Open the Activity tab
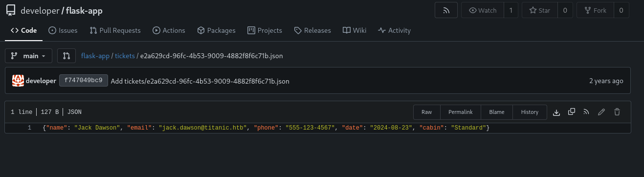Viewport: 644px width, 177px height. [394, 30]
